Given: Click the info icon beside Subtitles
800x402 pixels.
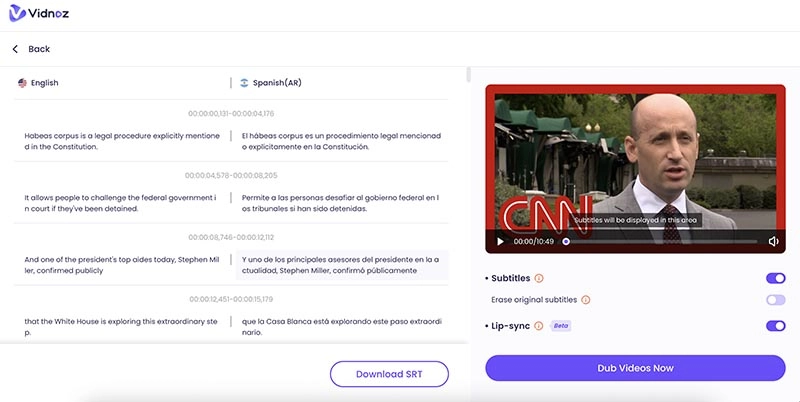Looking at the screenshot, I should [539, 278].
